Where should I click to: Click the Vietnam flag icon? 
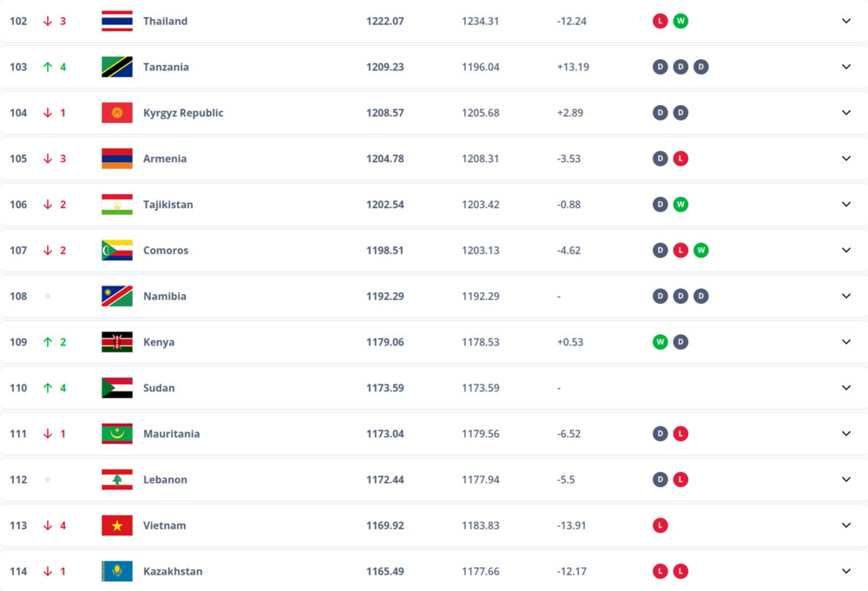coord(117,526)
